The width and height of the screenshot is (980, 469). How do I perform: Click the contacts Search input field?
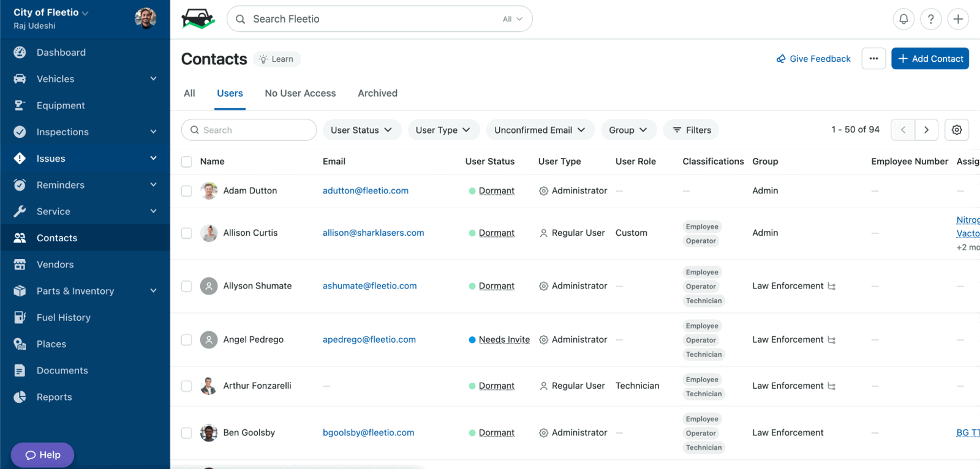pyautogui.click(x=249, y=130)
